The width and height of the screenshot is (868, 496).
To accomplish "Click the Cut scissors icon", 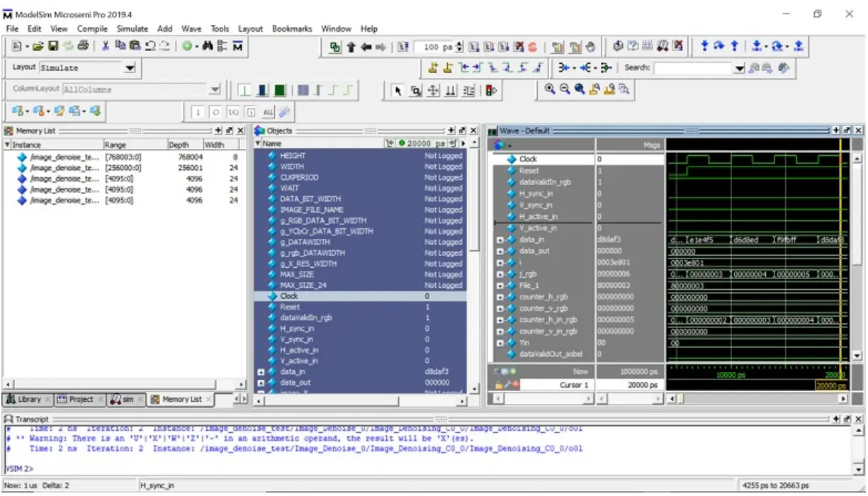I will pyautogui.click(x=105, y=46).
